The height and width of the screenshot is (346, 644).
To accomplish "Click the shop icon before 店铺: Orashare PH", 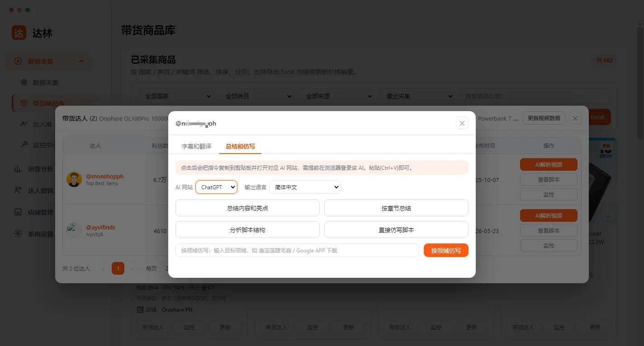I will 140,310.
